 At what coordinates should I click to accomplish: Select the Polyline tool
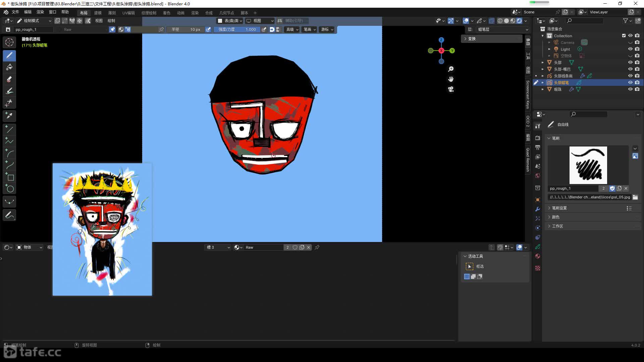pyautogui.click(x=9, y=141)
